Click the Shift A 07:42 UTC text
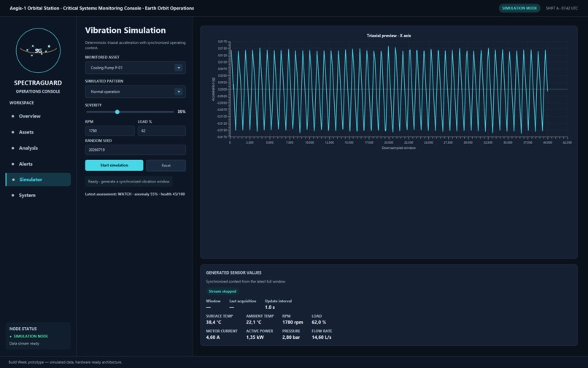The width and height of the screenshot is (588, 368). [x=562, y=8]
